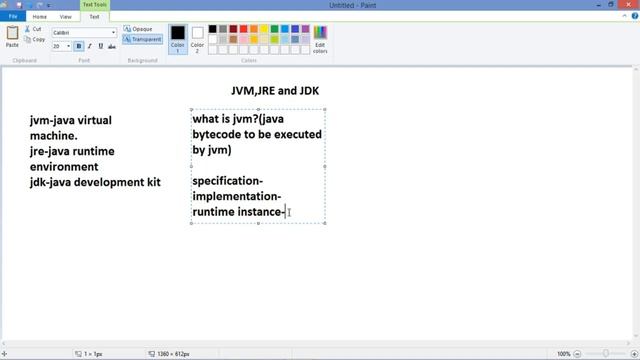Image resolution: width=640 pixels, height=360 pixels.
Task: Click the vertical scrollbar up arrow
Action: point(636,70)
